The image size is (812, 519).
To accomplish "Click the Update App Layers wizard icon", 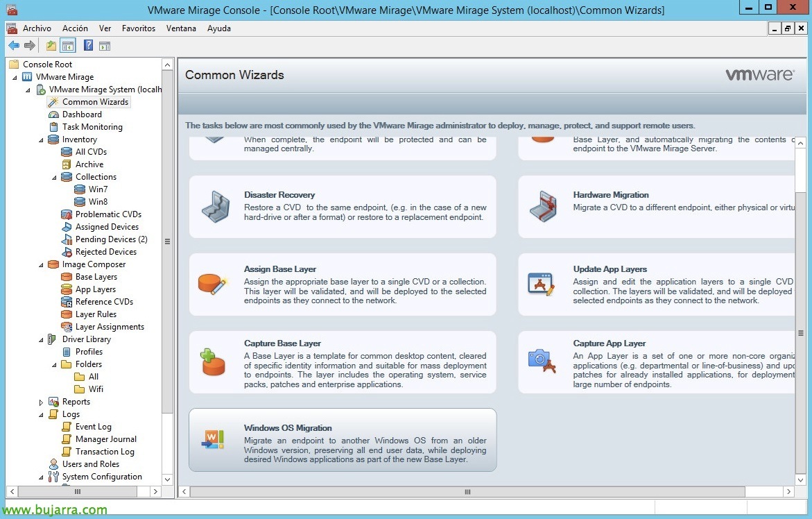I will [x=541, y=284].
